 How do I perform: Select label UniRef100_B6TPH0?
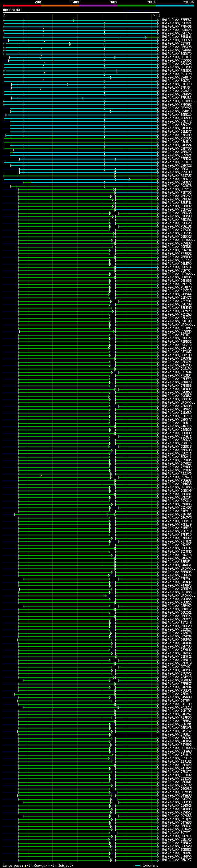177,67
